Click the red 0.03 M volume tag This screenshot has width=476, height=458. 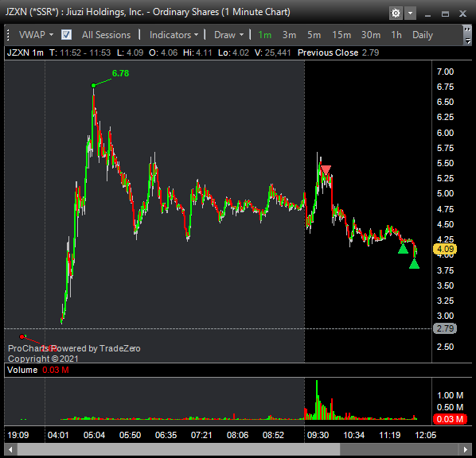450,419
